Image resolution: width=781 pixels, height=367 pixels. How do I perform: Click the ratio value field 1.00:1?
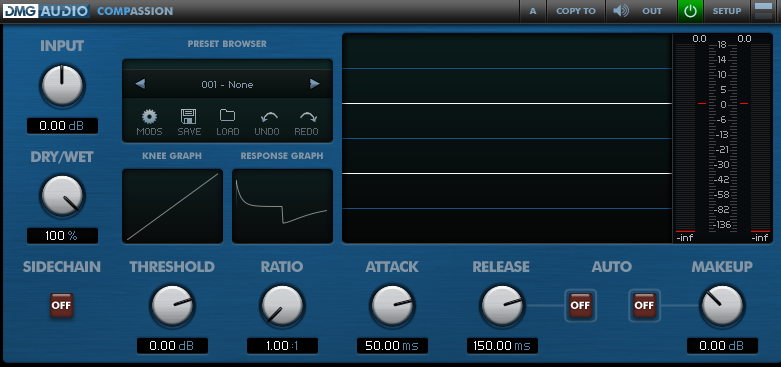(x=282, y=346)
